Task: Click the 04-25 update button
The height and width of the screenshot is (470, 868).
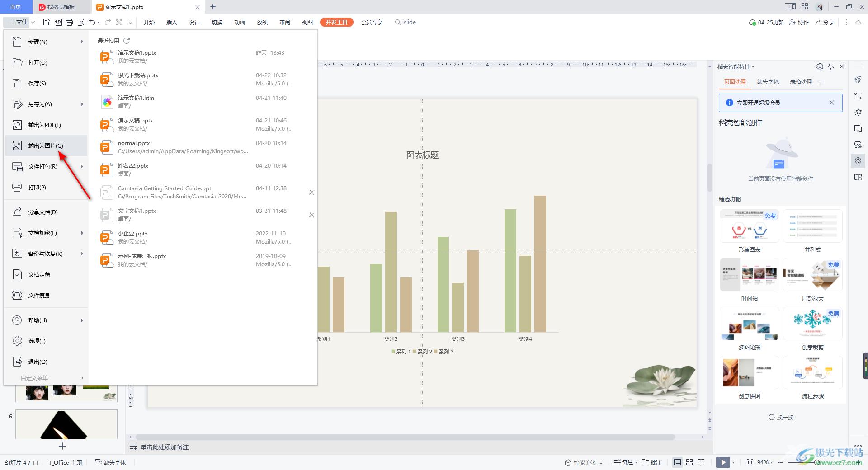Action: [766, 22]
